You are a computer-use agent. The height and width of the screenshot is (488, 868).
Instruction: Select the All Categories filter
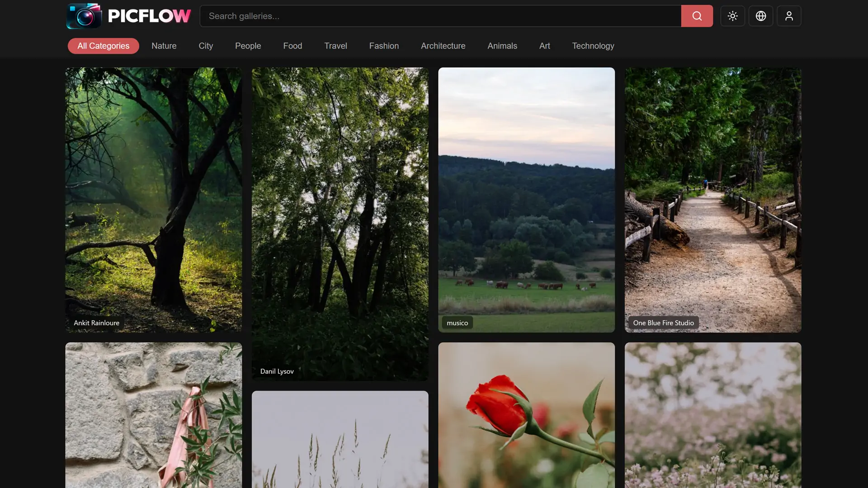[103, 46]
